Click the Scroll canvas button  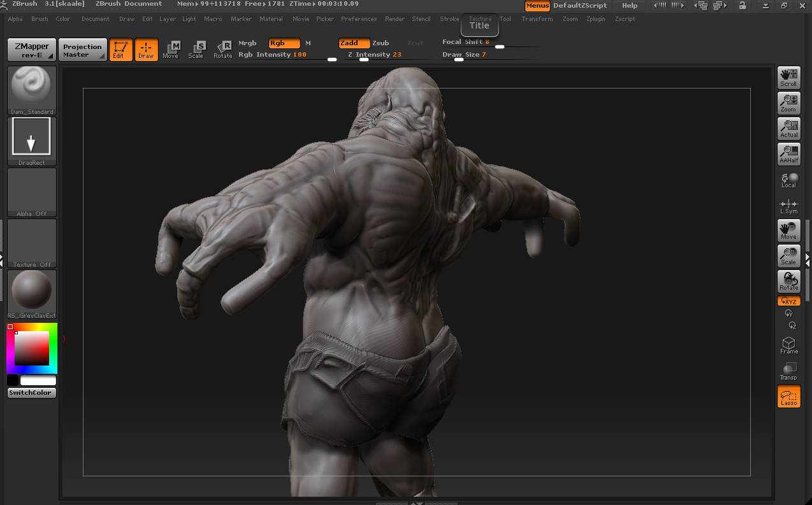[789, 78]
